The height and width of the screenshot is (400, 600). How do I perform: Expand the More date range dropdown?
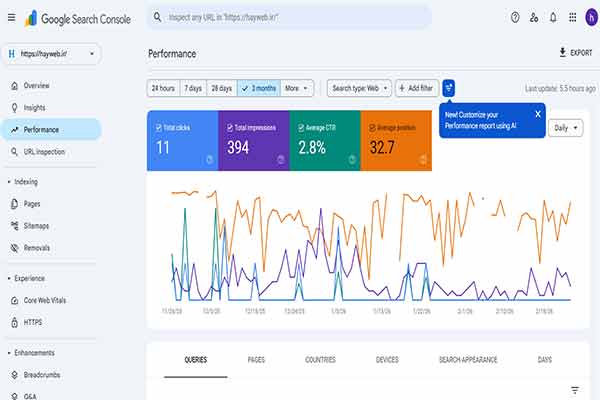pyautogui.click(x=297, y=88)
